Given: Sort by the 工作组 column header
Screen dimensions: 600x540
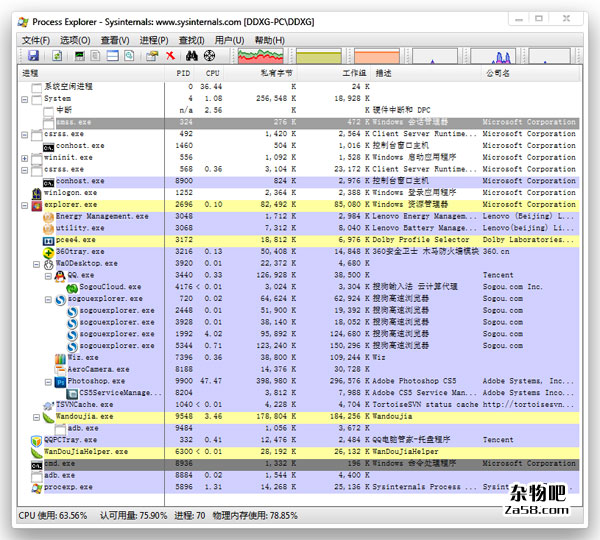Looking at the screenshot, I should 334,73.
